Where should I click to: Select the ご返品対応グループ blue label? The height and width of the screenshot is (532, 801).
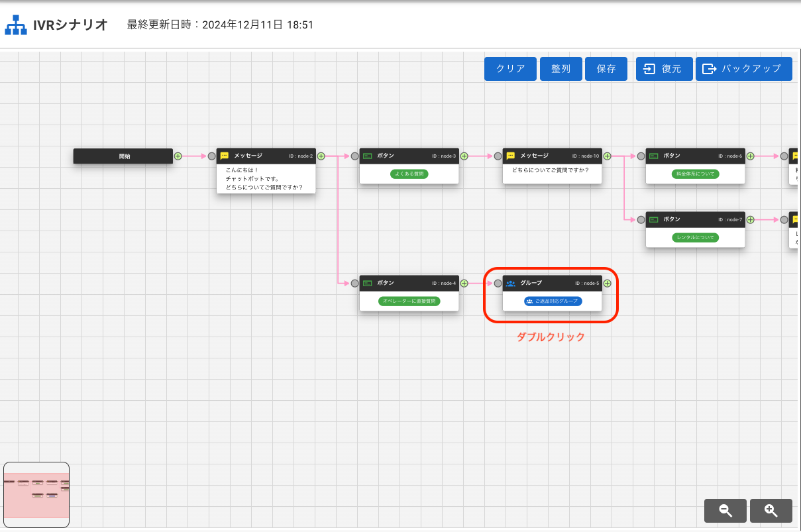point(553,301)
